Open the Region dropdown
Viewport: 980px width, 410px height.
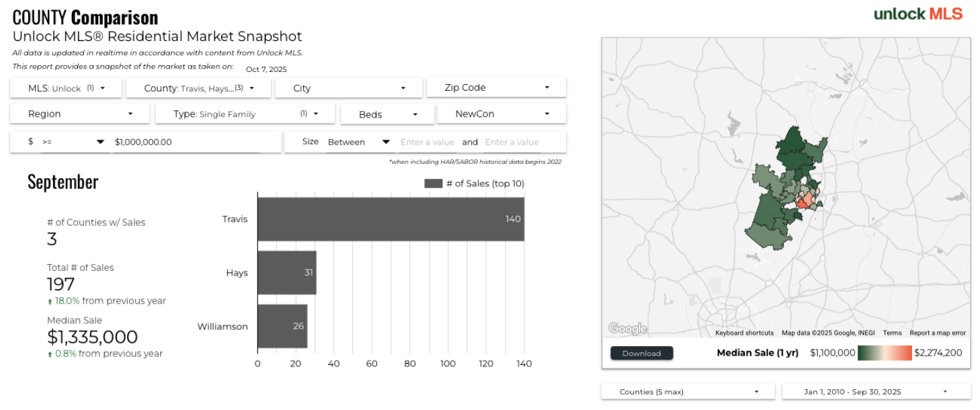79,114
